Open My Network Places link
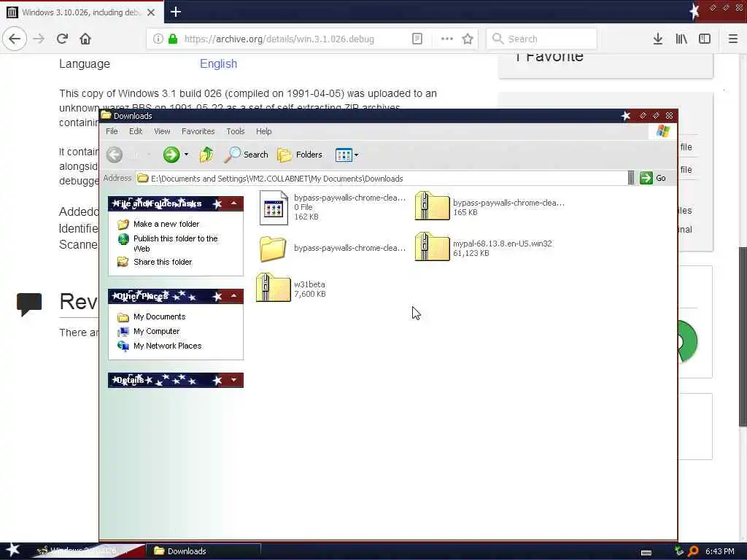The width and height of the screenshot is (747, 560). [x=167, y=346]
